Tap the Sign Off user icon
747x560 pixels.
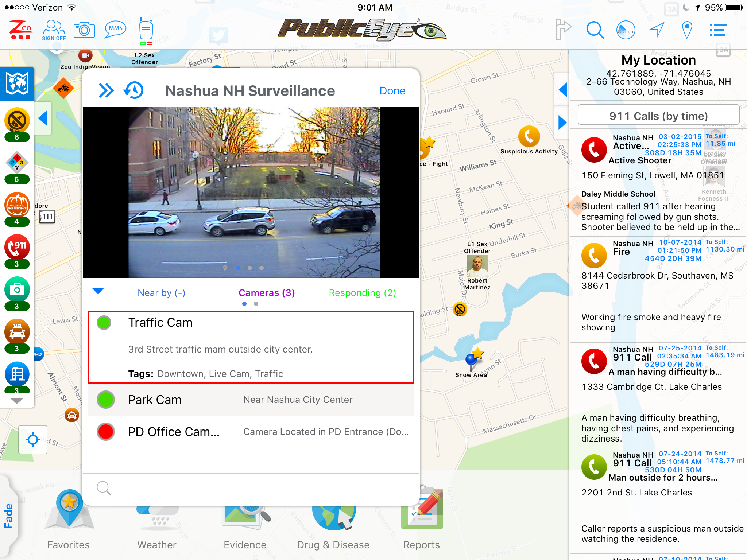54,31
